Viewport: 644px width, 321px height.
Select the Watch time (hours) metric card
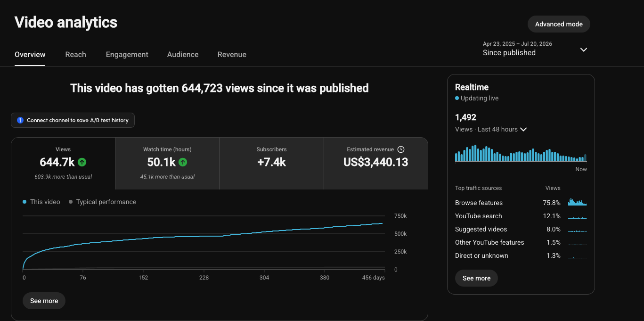click(167, 164)
